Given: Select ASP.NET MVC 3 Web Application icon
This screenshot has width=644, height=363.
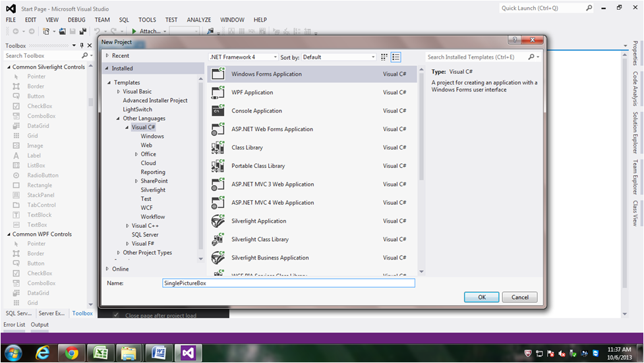Looking at the screenshot, I should coord(218,184).
